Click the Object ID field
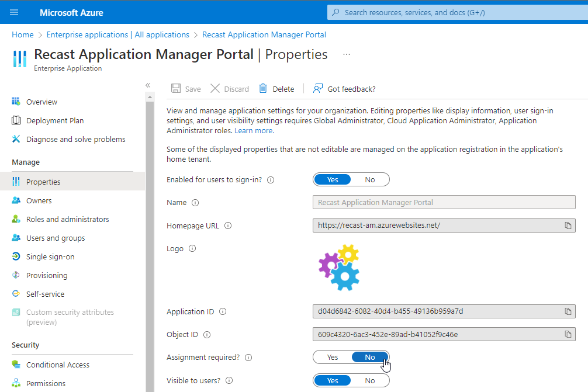 click(444, 334)
